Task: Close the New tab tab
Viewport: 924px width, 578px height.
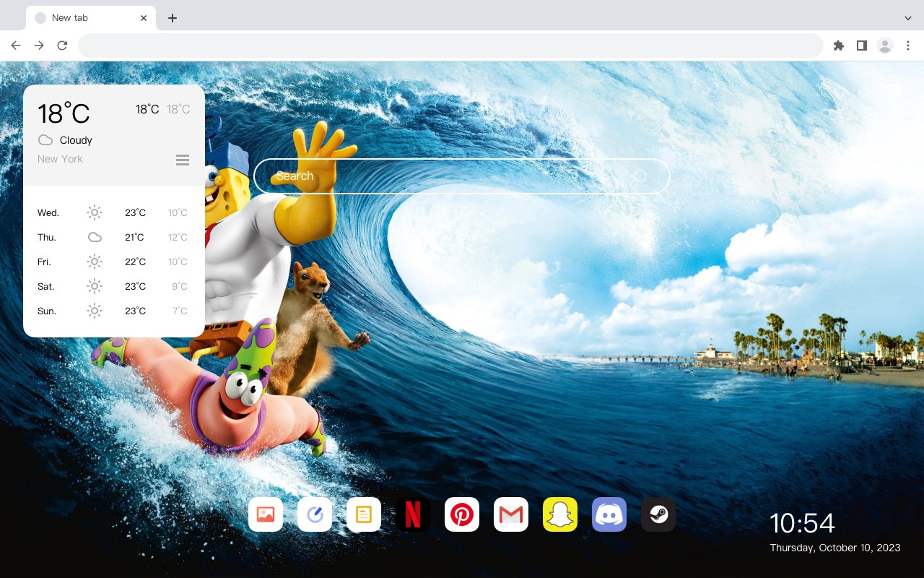Action: pos(144,18)
